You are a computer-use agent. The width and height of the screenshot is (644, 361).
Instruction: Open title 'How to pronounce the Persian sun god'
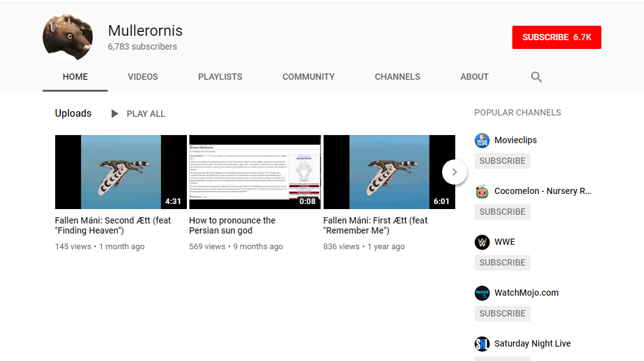tap(233, 225)
